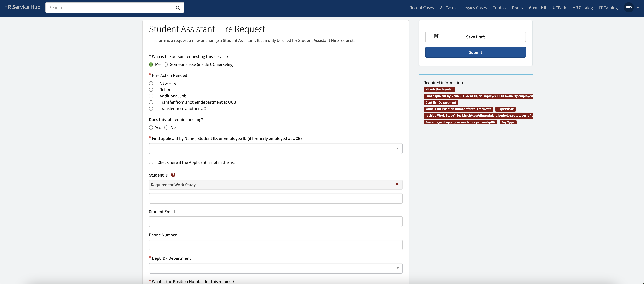Check Applicant is not in the list
The width and height of the screenshot is (644, 284).
[x=151, y=162]
